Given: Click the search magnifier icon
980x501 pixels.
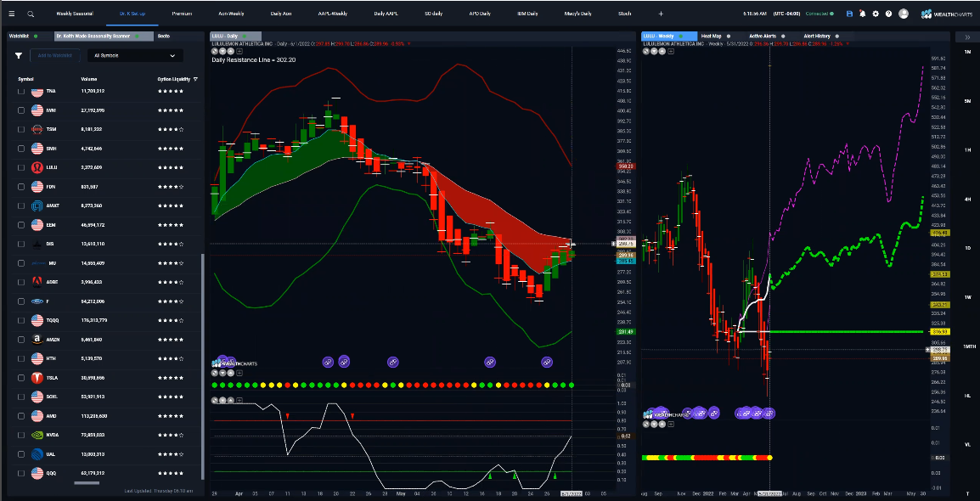Looking at the screenshot, I should point(31,13).
